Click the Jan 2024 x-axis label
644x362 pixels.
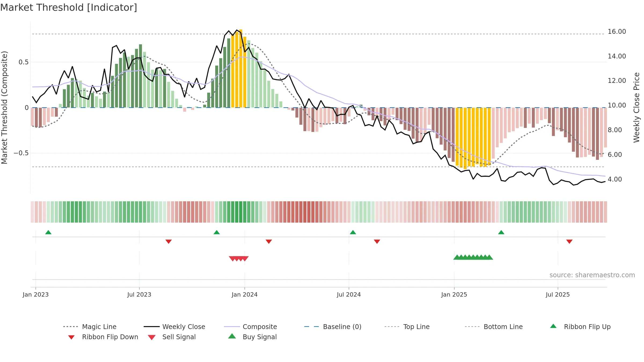point(245,295)
